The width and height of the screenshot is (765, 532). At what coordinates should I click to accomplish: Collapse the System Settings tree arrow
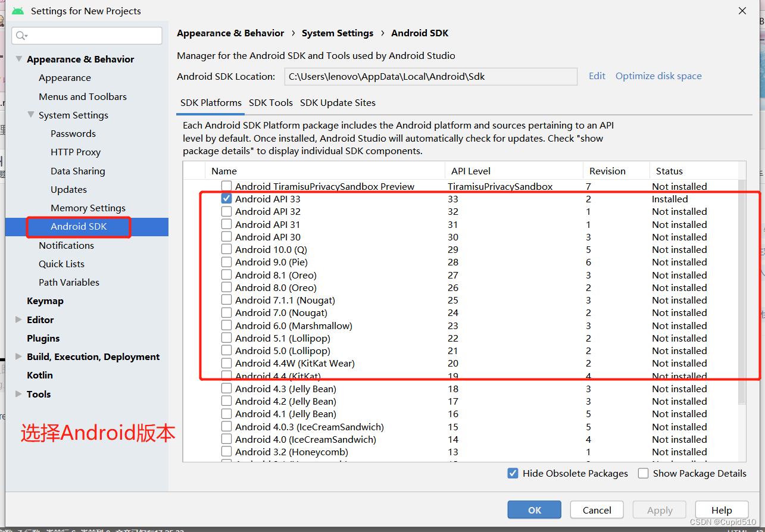(31, 115)
